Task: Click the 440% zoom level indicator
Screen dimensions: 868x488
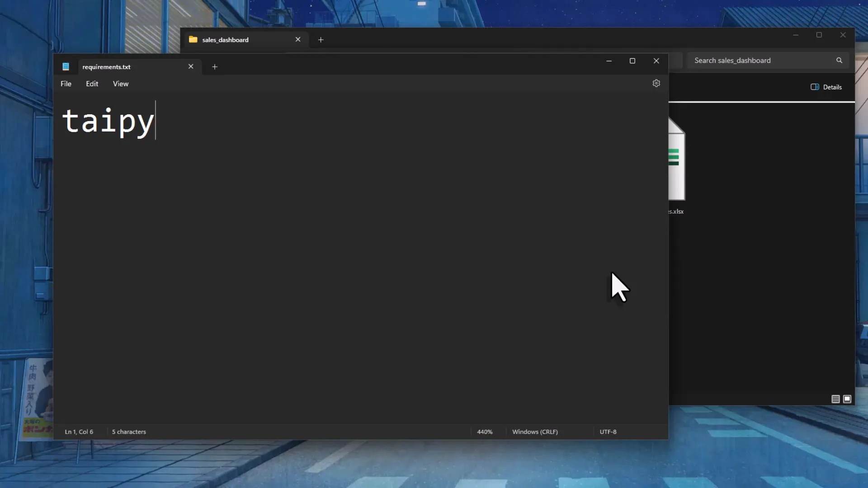Action: 484,432
